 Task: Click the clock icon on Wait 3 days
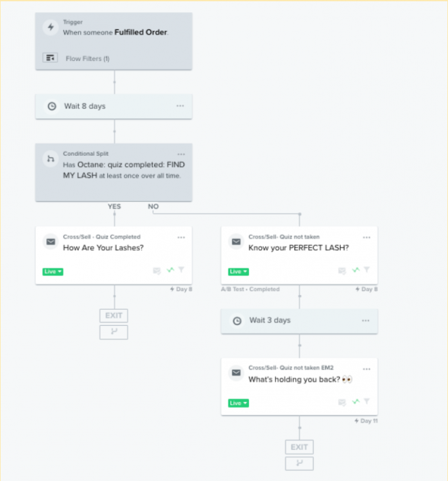(237, 321)
